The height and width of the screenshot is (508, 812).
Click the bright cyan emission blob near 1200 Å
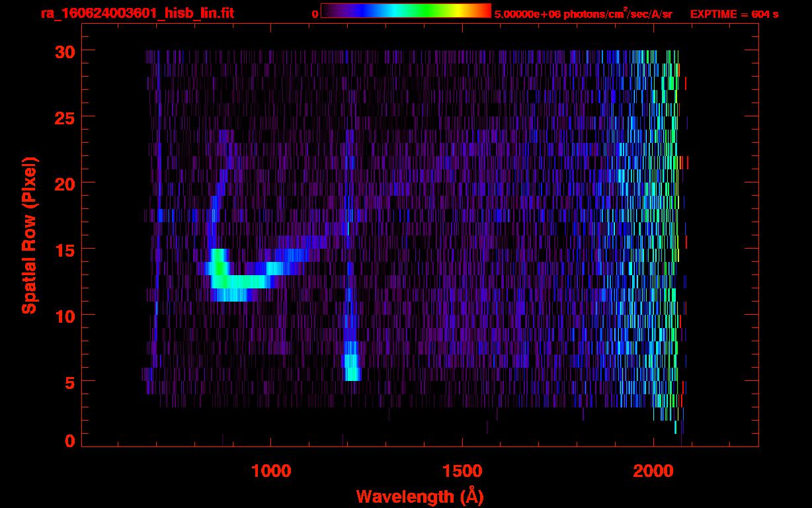point(352,367)
